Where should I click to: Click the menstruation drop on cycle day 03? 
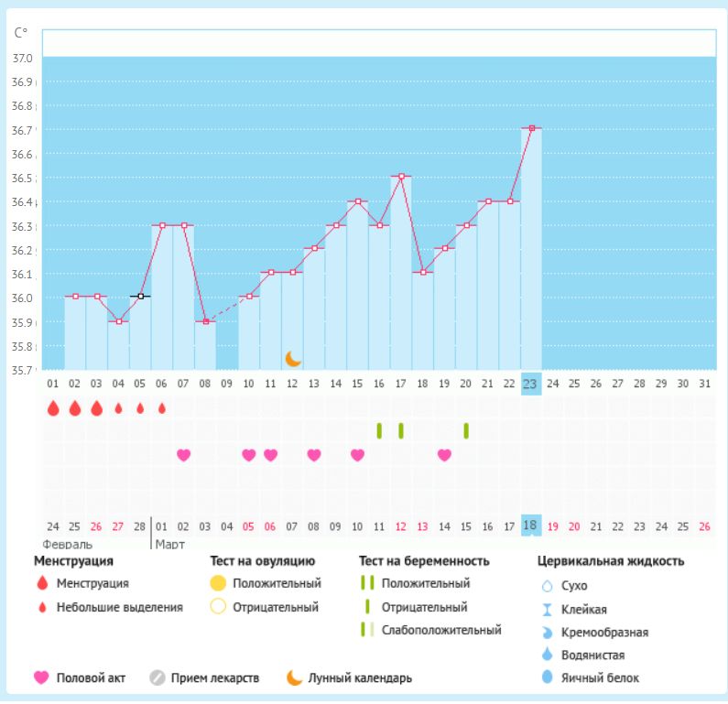coord(96,408)
